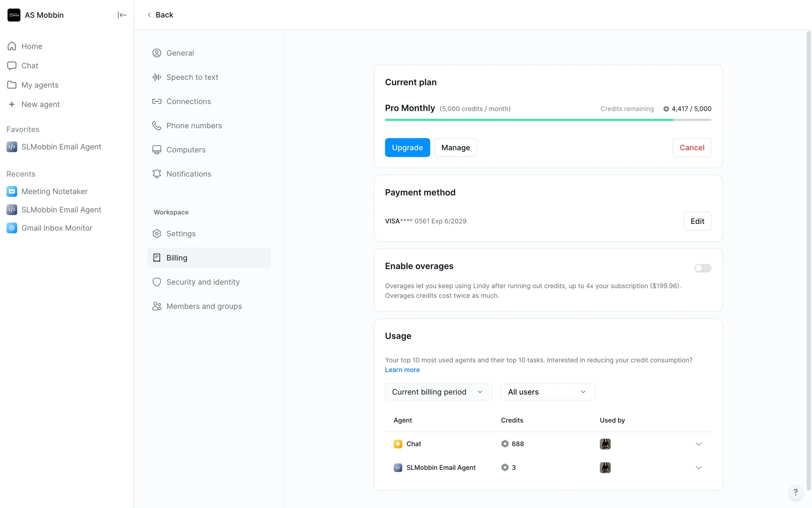The width and height of the screenshot is (812, 508).
Task: Open the All users dropdown
Action: coord(548,392)
